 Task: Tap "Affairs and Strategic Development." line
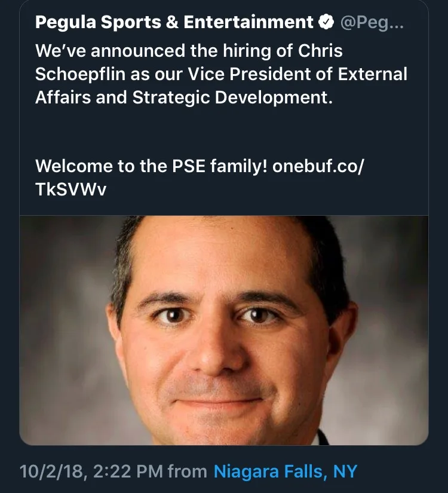[x=184, y=97]
